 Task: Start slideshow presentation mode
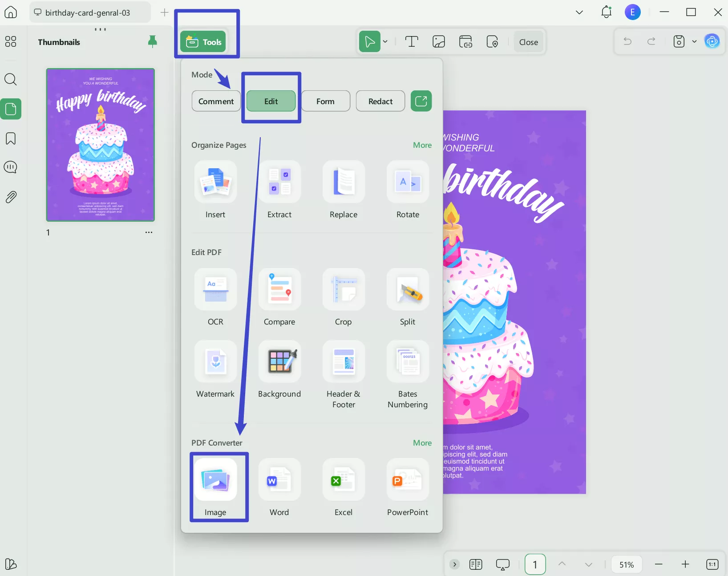(502, 564)
